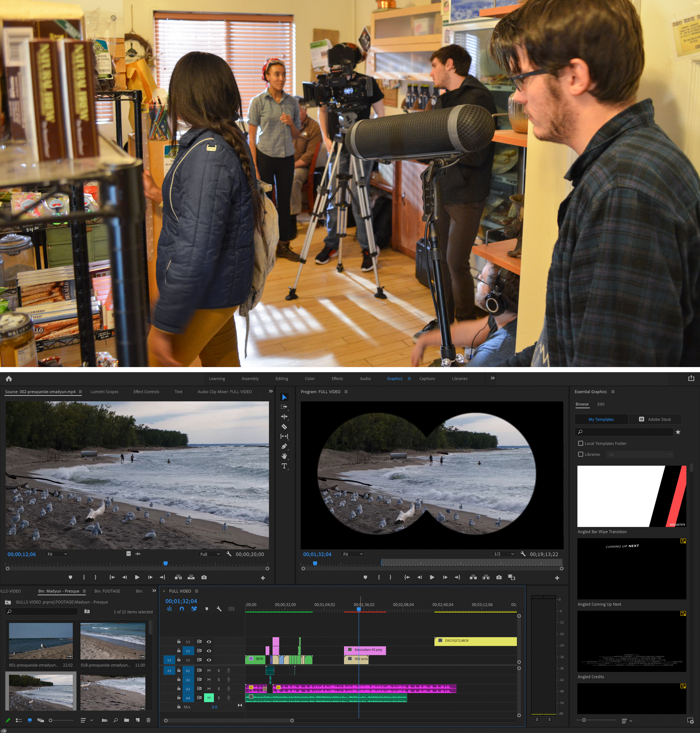Click Source monitor button editor plus
The height and width of the screenshot is (733, 700).
point(263,578)
